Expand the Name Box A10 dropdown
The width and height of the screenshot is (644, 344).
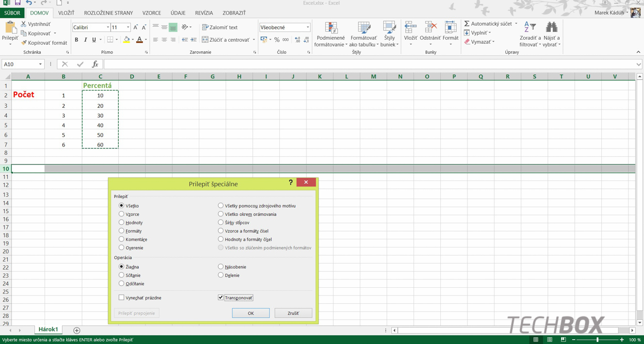click(x=40, y=64)
